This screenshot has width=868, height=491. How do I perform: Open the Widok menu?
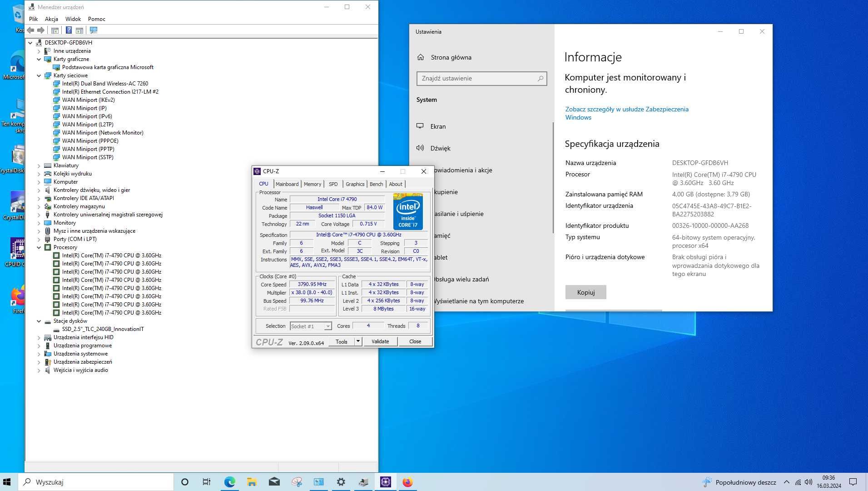(73, 19)
